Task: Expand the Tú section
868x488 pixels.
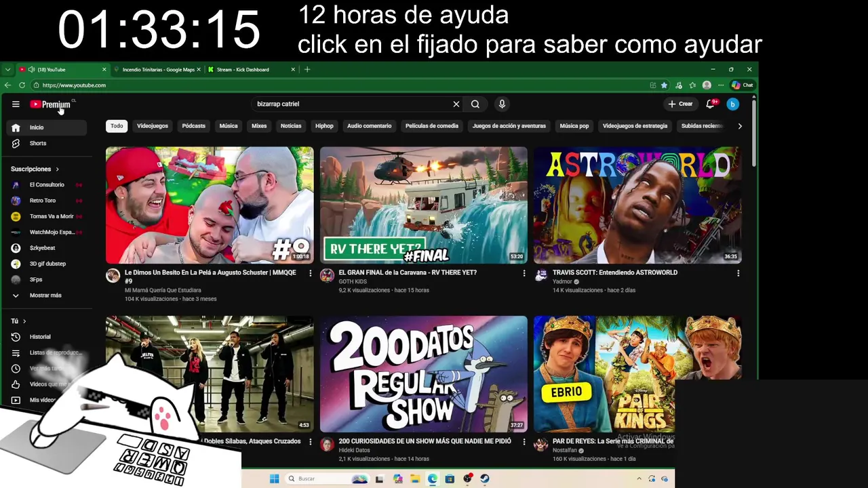Action: pos(18,321)
